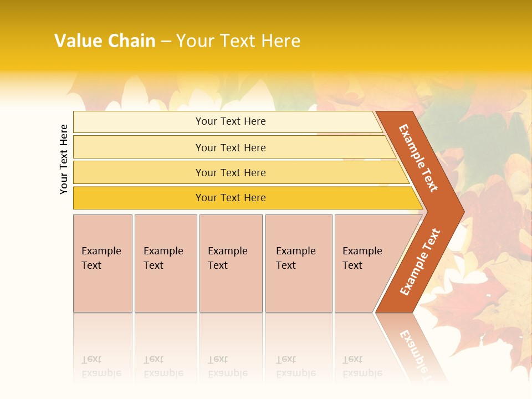Select the lower orange chevron arm "Example Text"
Viewport: 532px width, 399px height.
(x=420, y=262)
